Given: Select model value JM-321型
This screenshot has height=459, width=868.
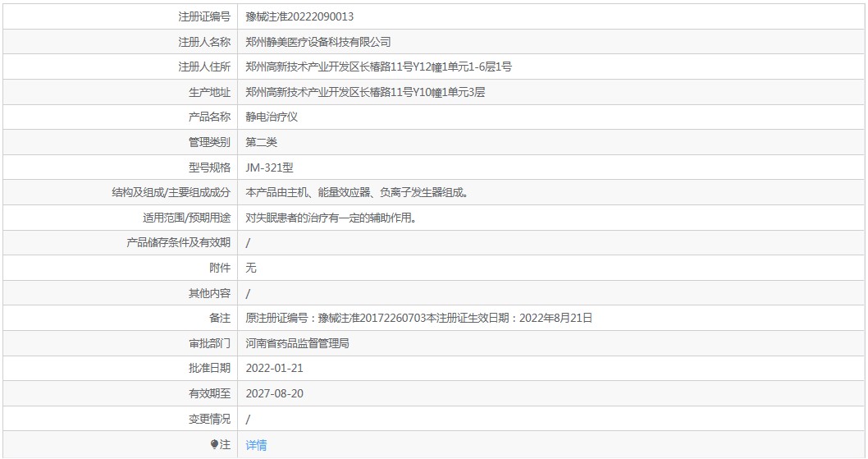Looking at the screenshot, I should coord(270,168).
